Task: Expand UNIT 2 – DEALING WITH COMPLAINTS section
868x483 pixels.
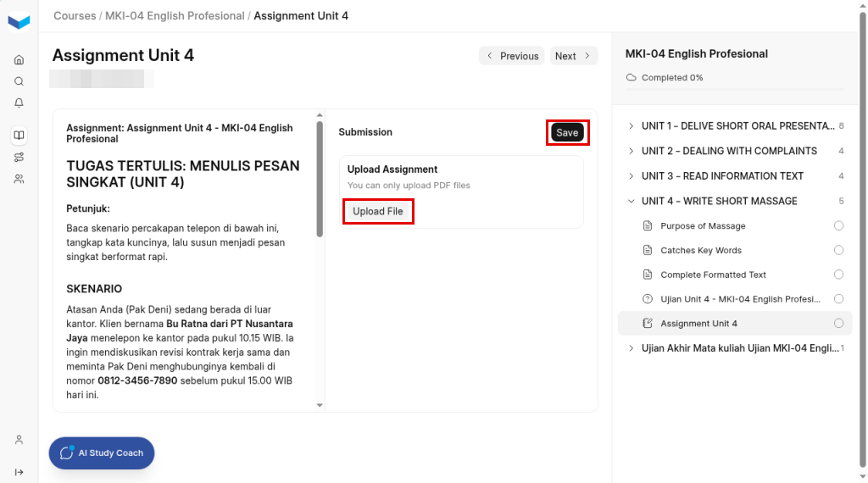Action: pyautogui.click(x=735, y=151)
